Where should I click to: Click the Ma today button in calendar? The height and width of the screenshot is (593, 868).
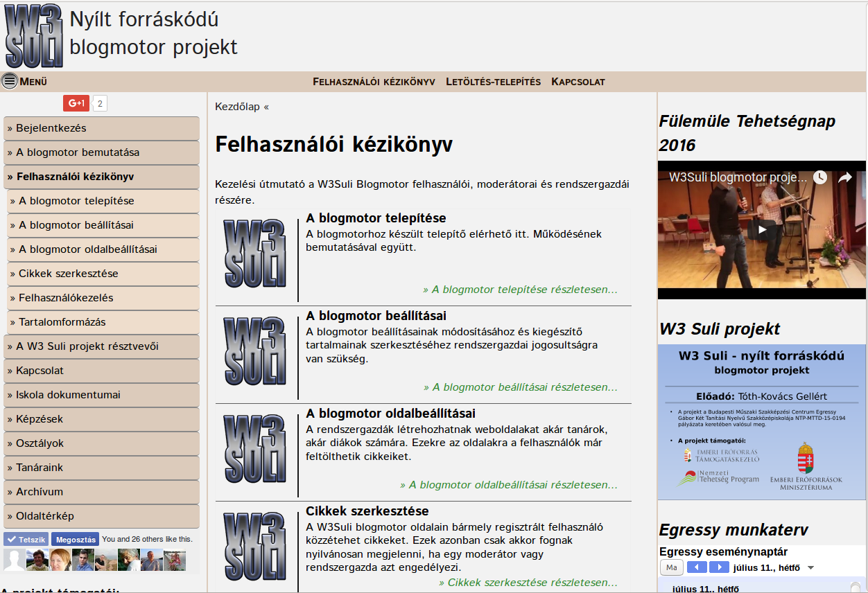click(671, 567)
